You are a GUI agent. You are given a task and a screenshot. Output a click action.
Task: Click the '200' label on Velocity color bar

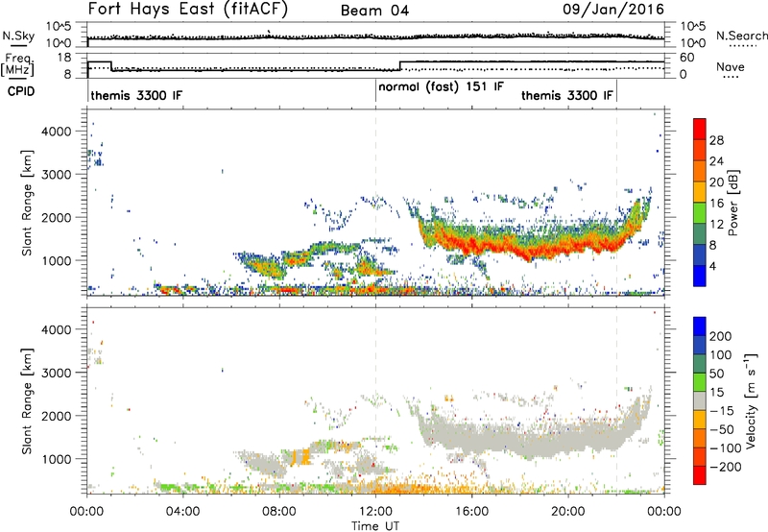click(x=721, y=336)
